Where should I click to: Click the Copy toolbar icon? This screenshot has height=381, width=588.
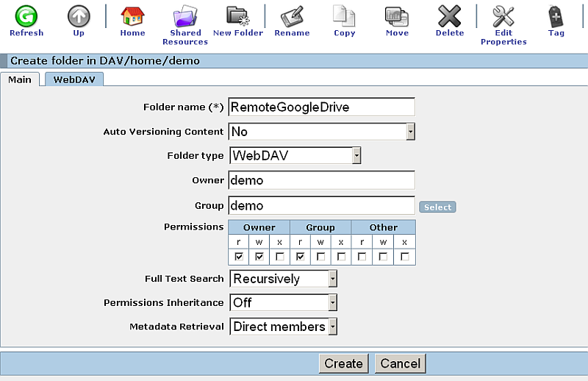[x=344, y=16]
